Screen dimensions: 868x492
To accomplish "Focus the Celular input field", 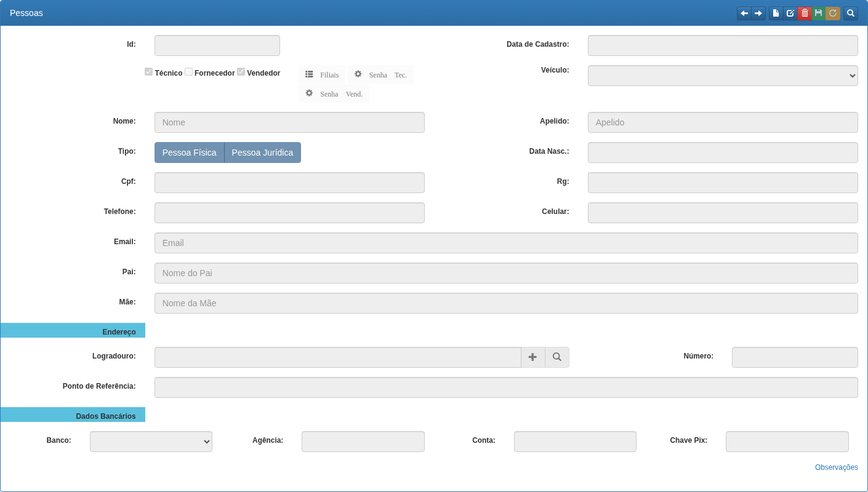I will tap(723, 213).
